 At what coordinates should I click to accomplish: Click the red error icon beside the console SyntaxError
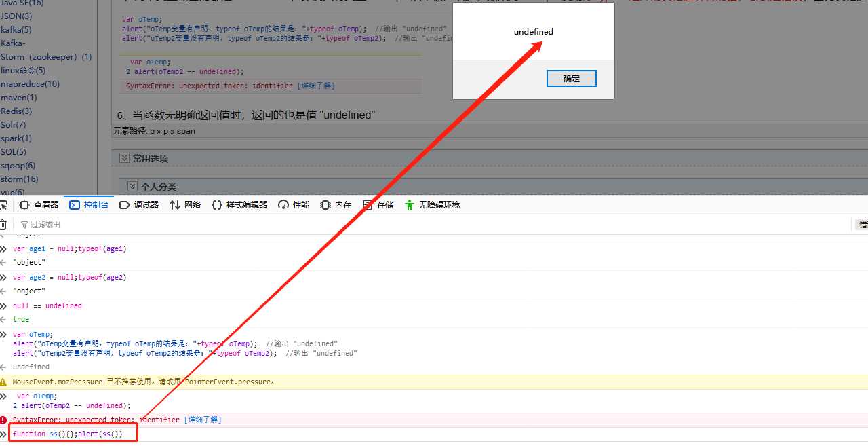tap(3, 420)
